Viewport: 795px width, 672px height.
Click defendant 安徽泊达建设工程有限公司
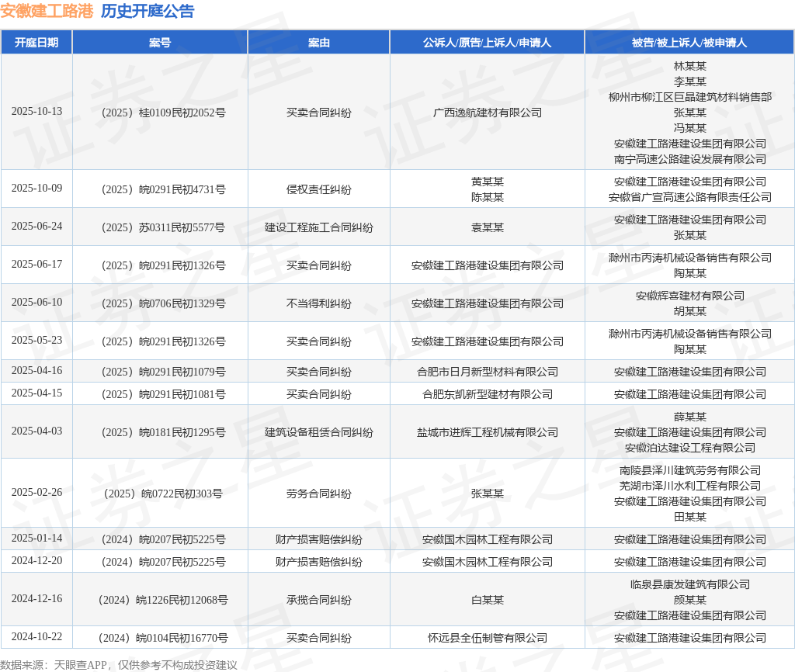pyautogui.click(x=690, y=448)
